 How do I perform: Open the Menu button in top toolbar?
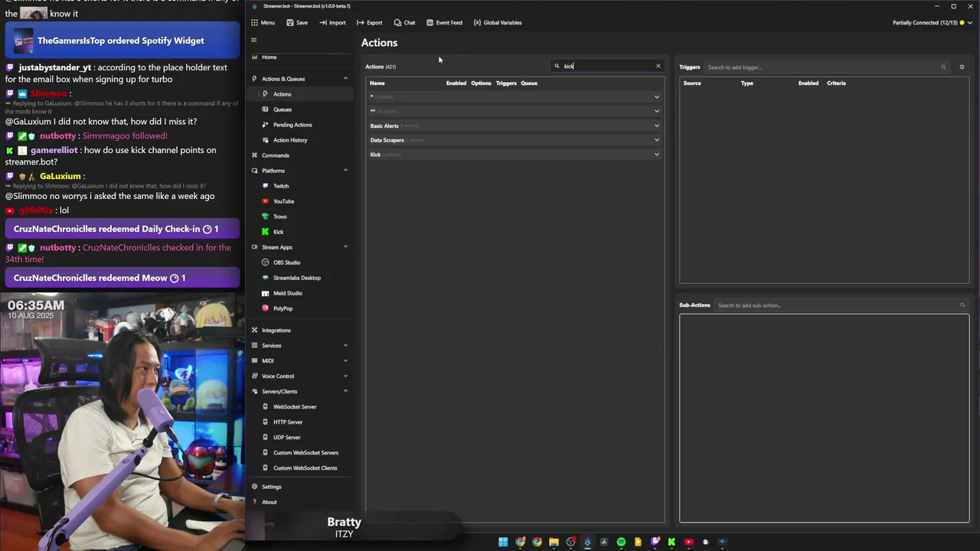(263, 22)
